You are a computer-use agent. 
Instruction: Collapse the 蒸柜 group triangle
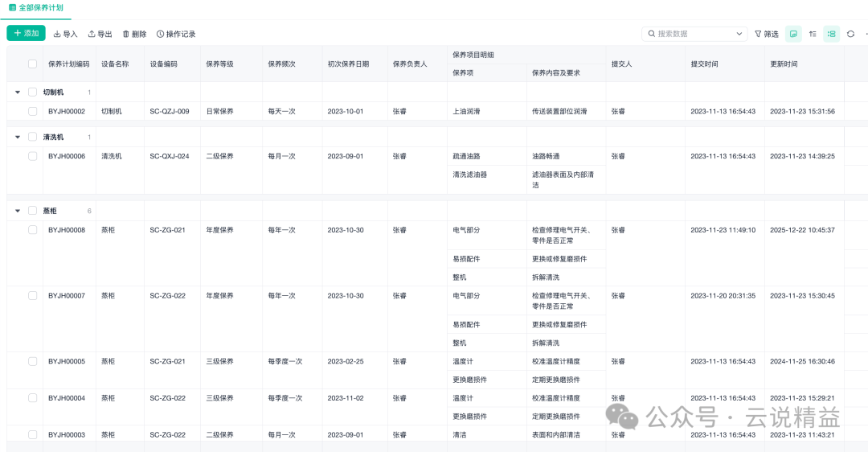[x=18, y=211]
